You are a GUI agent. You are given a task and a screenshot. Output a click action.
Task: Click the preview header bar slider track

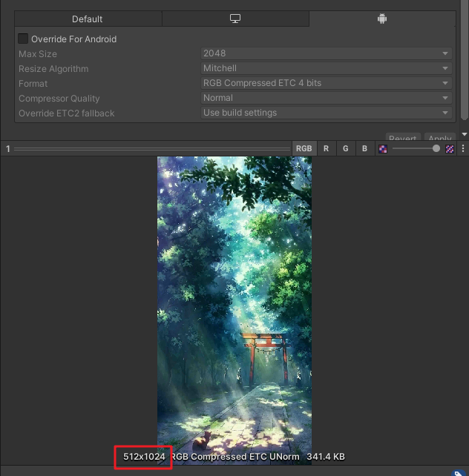click(x=152, y=149)
